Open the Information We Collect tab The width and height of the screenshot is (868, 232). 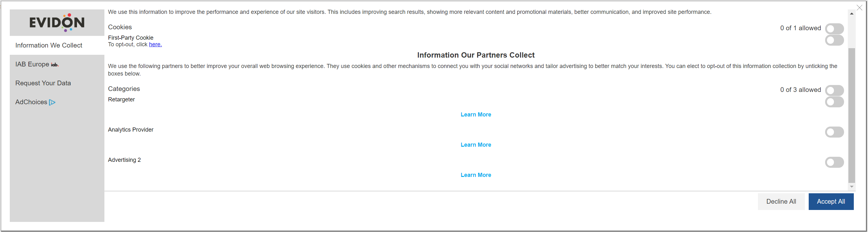pyautogui.click(x=49, y=45)
